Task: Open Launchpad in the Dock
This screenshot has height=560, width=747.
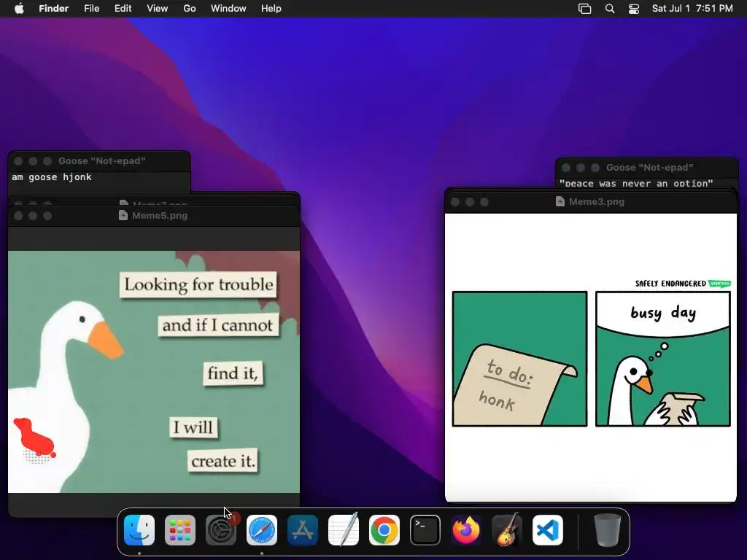Action: click(x=180, y=530)
